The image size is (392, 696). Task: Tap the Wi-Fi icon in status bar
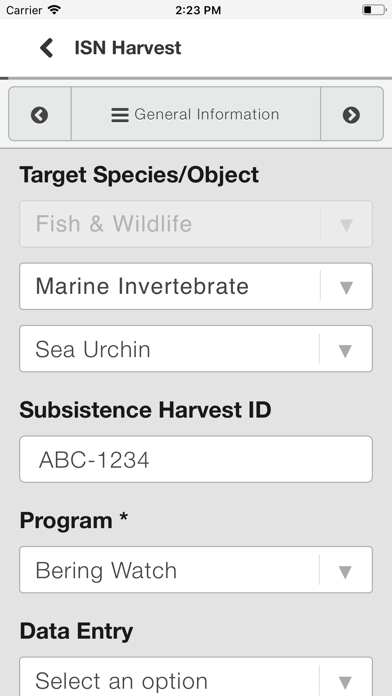point(55,10)
